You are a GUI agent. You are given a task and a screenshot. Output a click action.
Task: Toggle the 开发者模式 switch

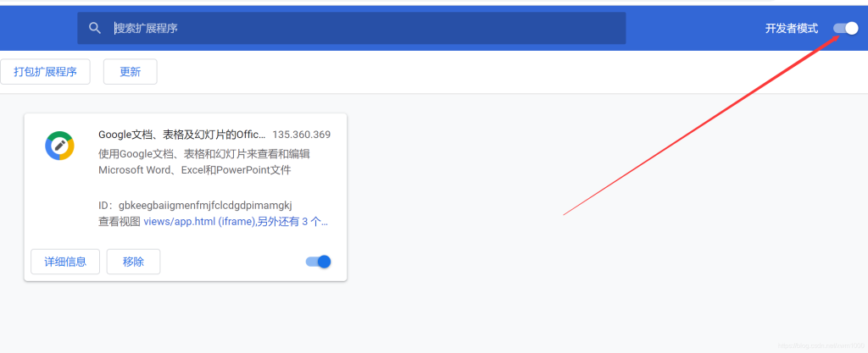(x=846, y=28)
